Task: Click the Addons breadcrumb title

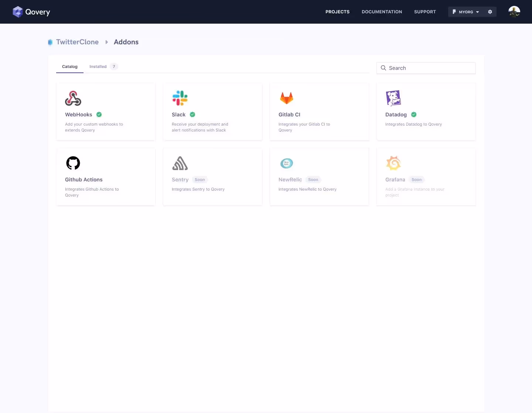Action: tap(126, 42)
